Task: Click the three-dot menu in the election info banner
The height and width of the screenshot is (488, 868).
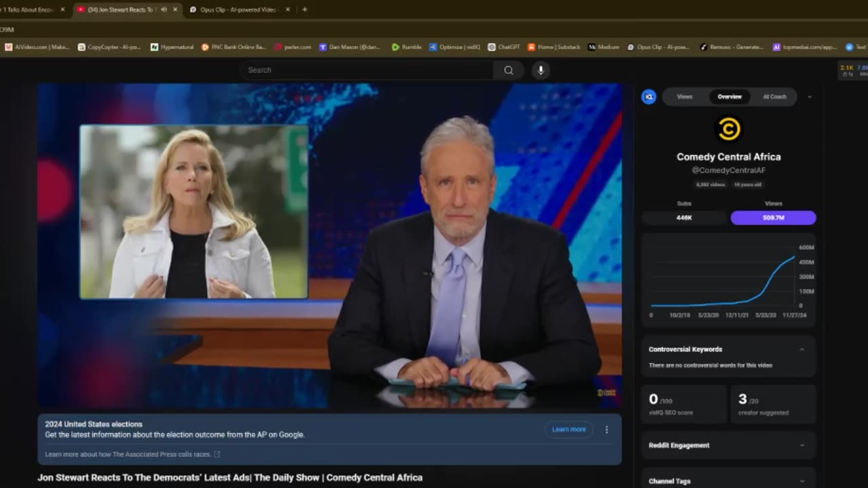Action: point(606,429)
